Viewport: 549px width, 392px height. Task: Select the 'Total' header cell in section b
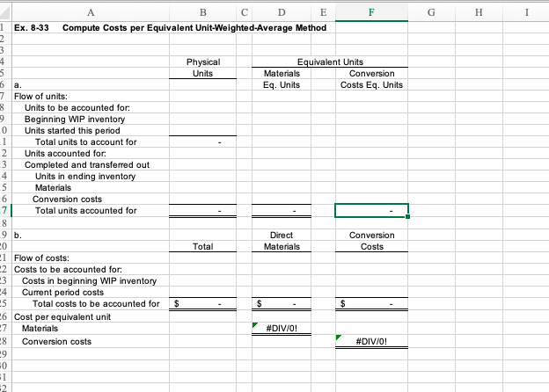(202, 246)
